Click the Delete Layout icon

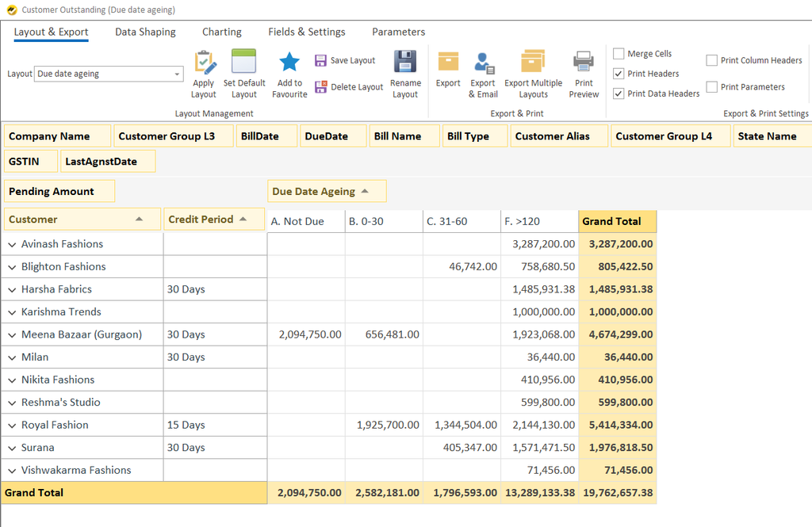320,87
